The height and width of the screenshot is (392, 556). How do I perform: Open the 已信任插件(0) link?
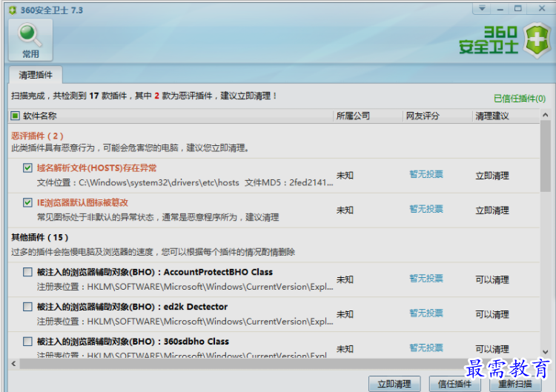520,99
